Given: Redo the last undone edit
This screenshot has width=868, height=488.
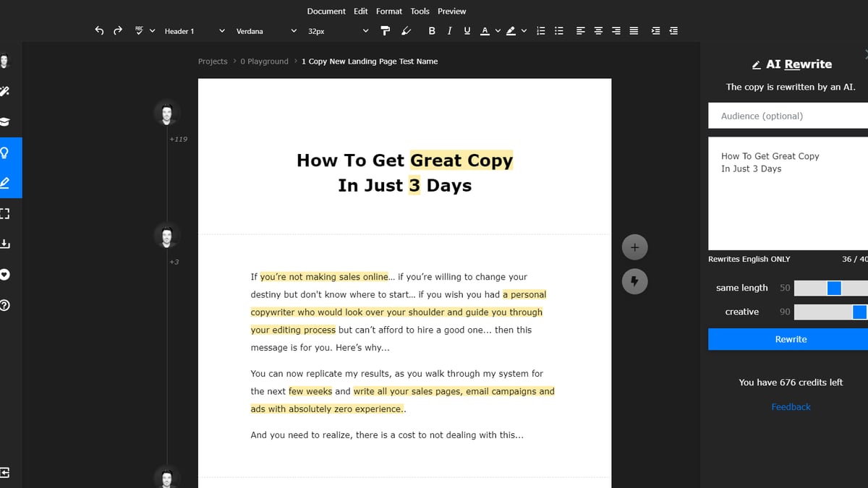Looking at the screenshot, I should click(118, 31).
